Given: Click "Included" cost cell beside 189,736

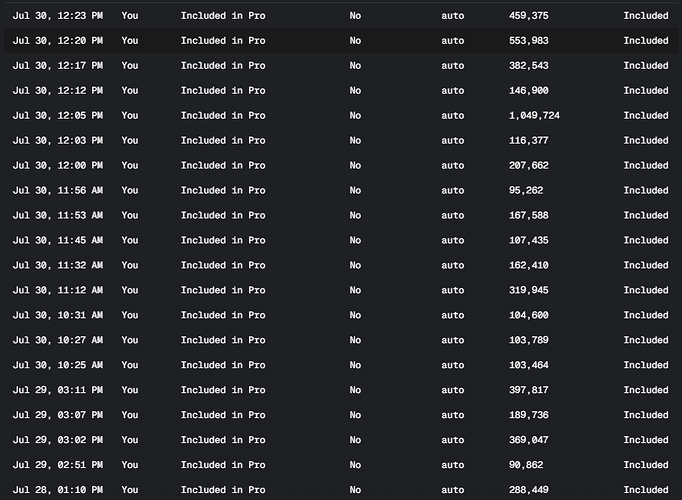Looking at the screenshot, I should 646,416.
